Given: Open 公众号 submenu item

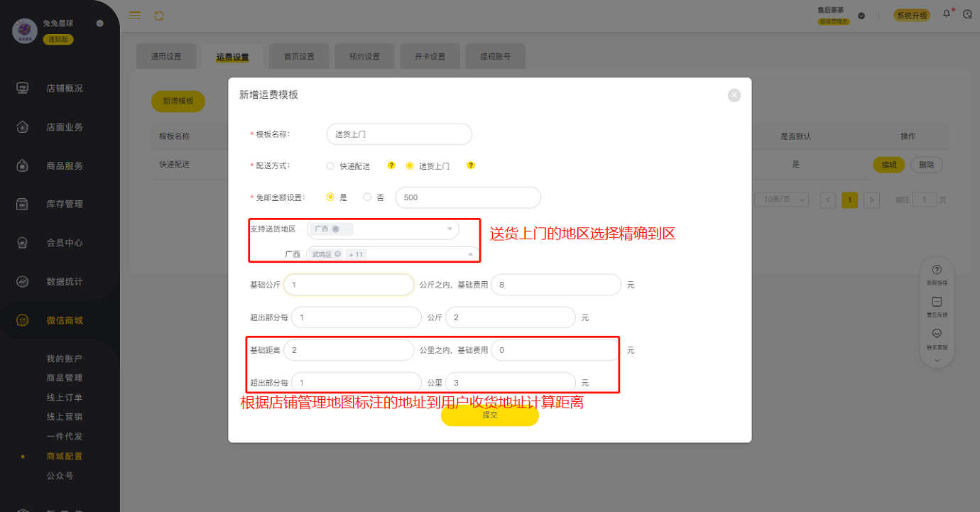Looking at the screenshot, I should coord(60,476).
